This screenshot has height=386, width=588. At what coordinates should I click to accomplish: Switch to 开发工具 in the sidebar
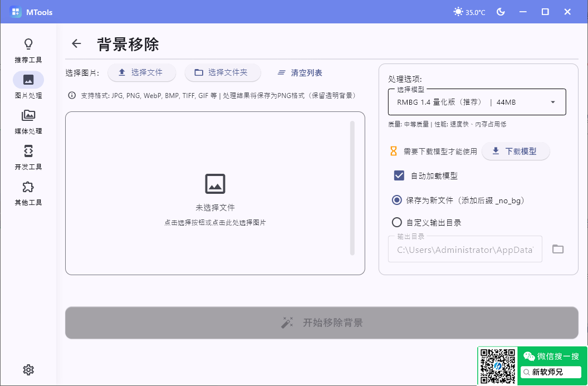[28, 157]
